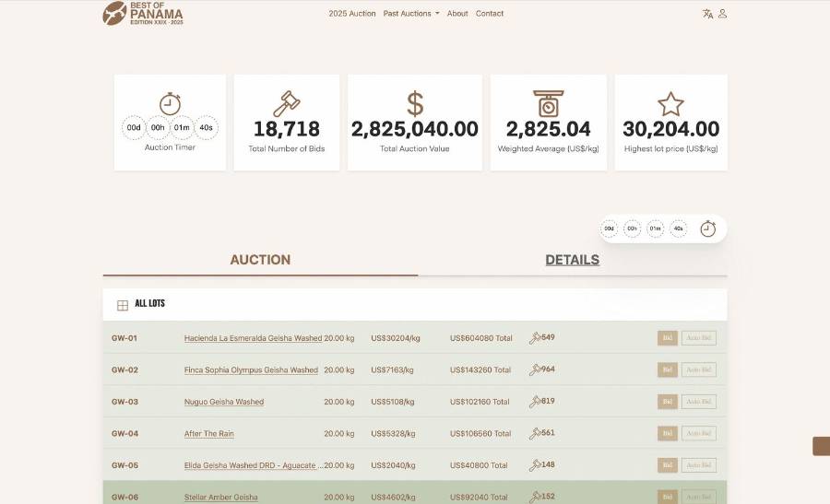Viewport: 830px width, 504px height.
Task: Click the Auto Bid button for GW-03
Action: tap(699, 402)
